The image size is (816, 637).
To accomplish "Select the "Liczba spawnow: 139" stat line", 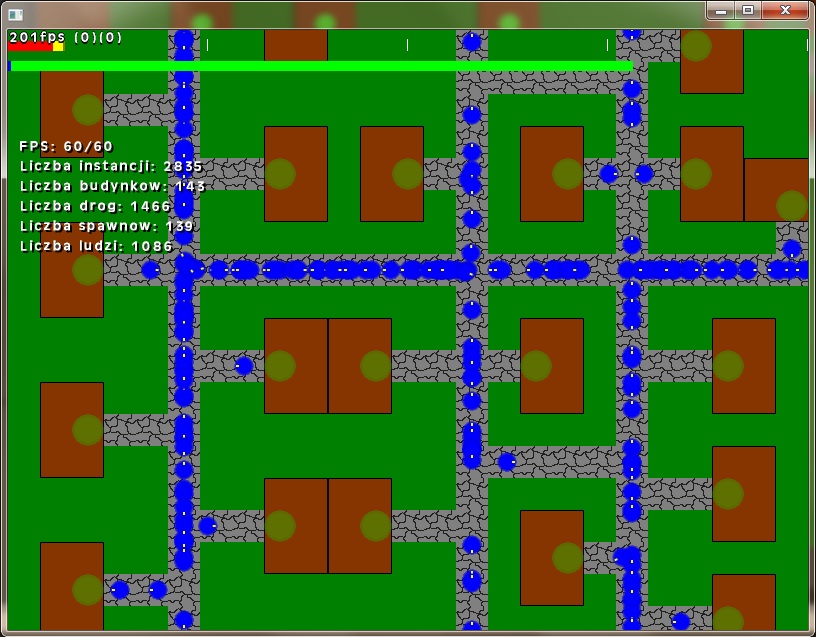I will 107,226.
